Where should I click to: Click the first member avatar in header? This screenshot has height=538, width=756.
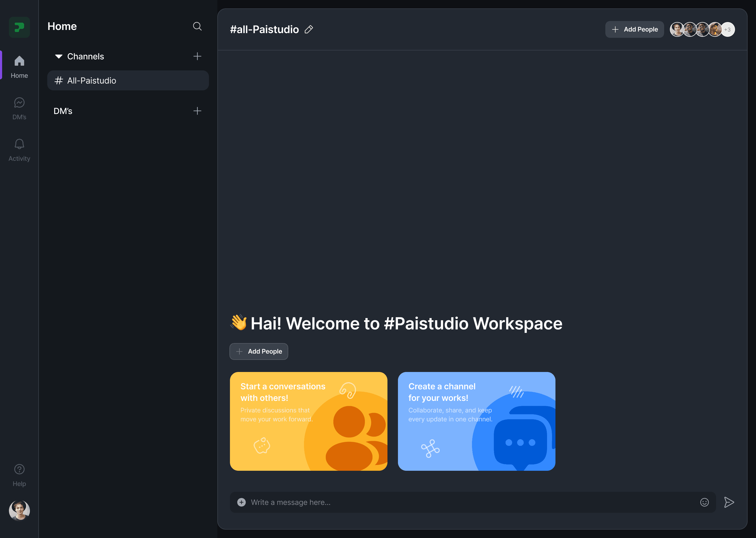pos(677,29)
